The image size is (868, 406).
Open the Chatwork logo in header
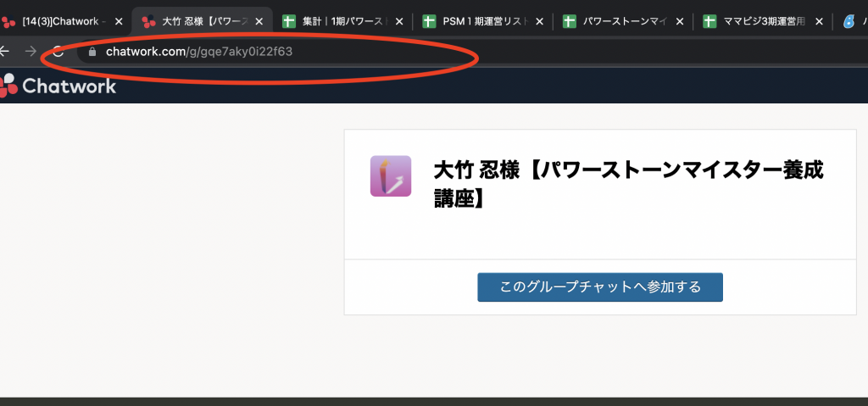pos(58,86)
